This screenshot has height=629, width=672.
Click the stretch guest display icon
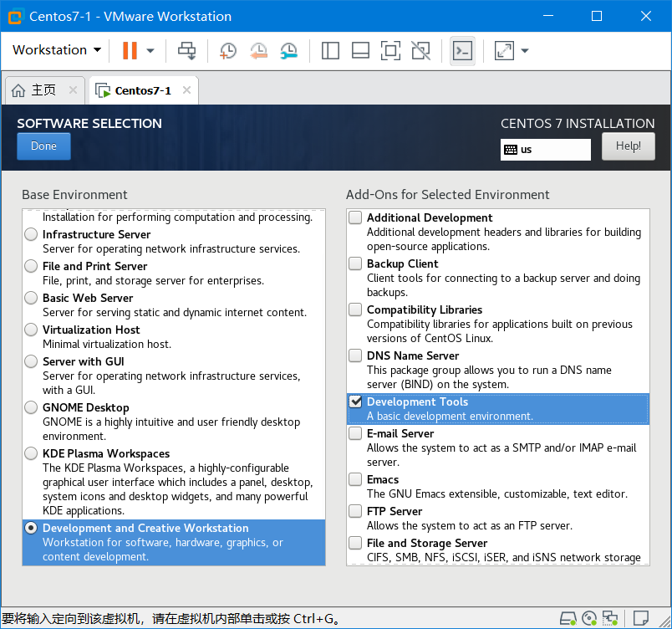click(504, 50)
